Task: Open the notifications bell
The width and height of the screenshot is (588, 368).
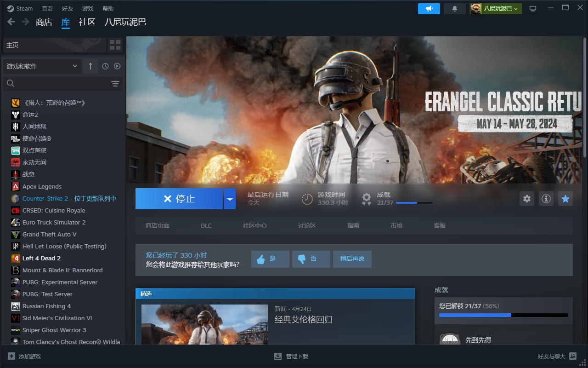Action: (x=455, y=9)
